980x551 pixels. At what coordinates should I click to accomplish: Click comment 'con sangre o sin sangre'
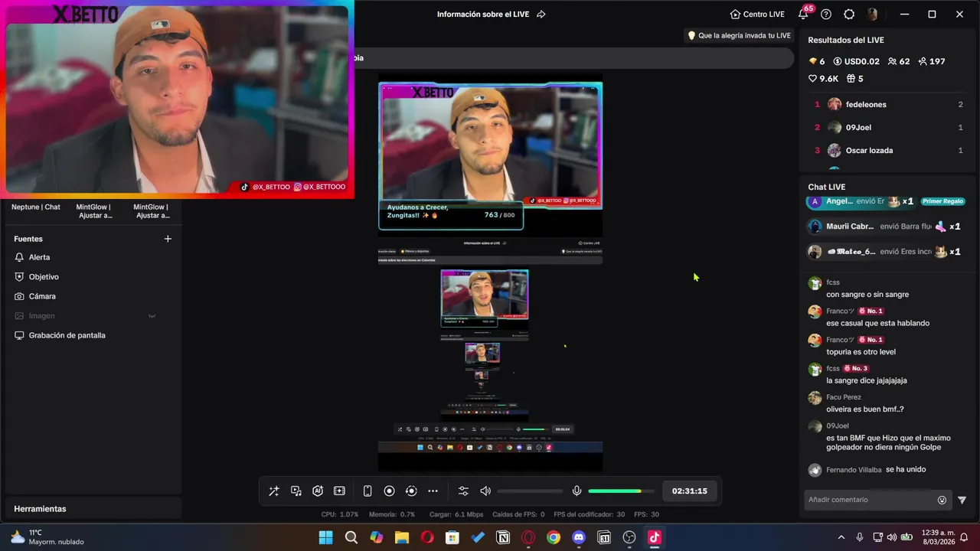point(867,295)
